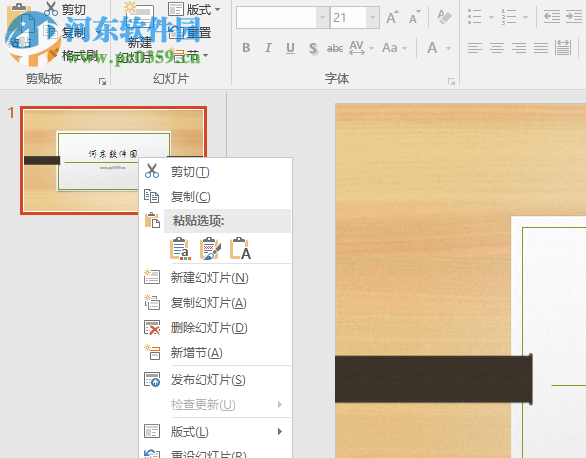Click Copy button in clipboard group

[64, 33]
